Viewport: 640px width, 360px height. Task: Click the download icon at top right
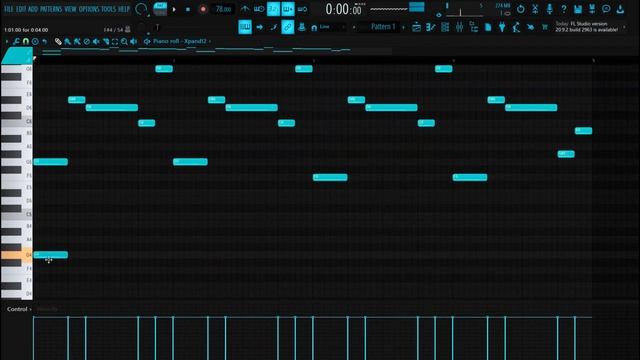620,9
